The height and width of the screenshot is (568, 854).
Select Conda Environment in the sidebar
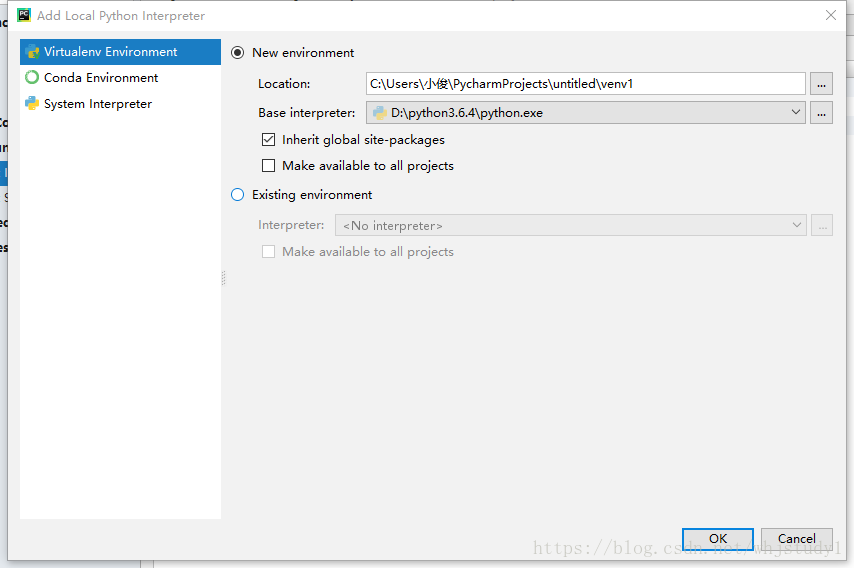[120, 78]
